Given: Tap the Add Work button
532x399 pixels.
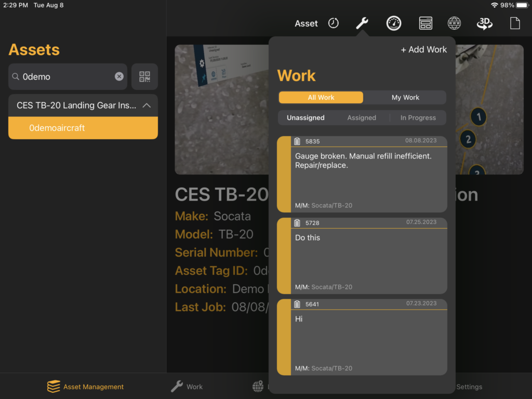Looking at the screenshot, I should [x=424, y=49].
